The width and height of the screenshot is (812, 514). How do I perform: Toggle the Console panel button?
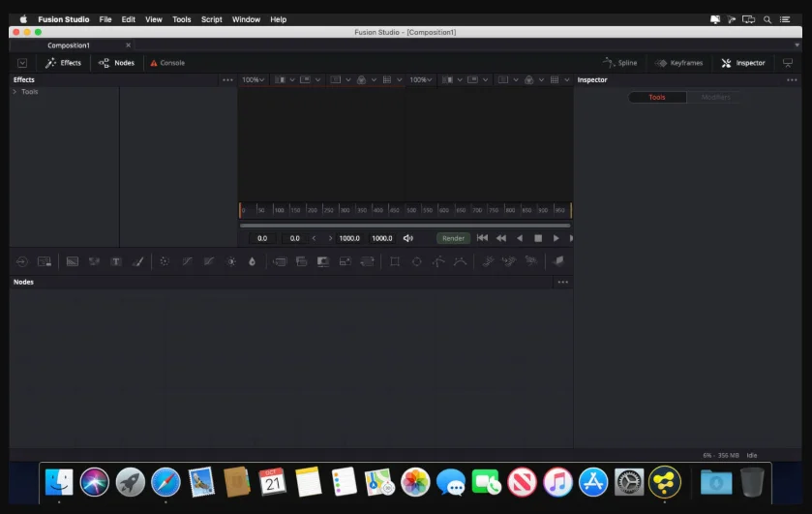(x=167, y=63)
